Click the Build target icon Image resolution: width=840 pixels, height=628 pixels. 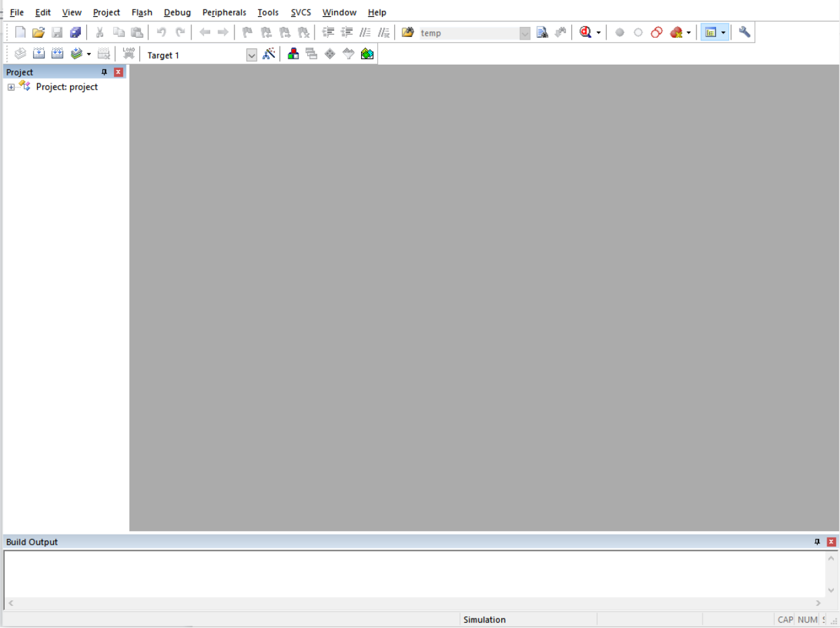coord(39,55)
